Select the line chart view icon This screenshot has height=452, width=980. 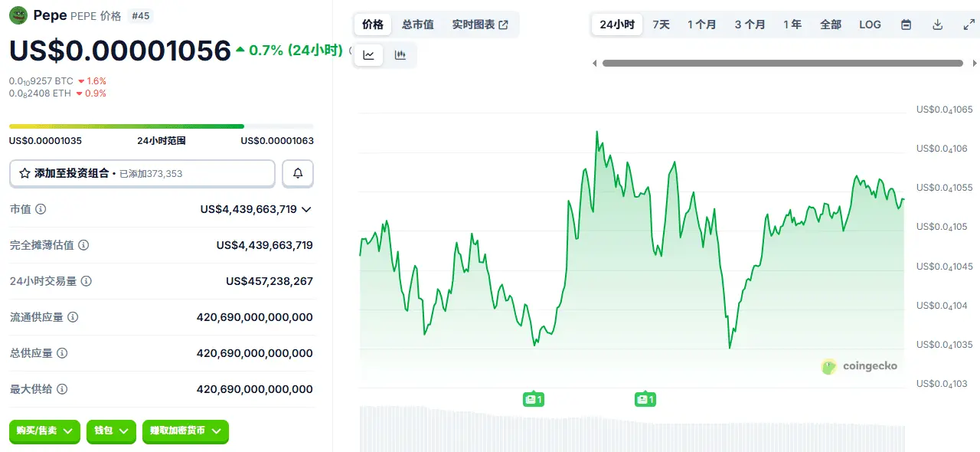point(368,55)
